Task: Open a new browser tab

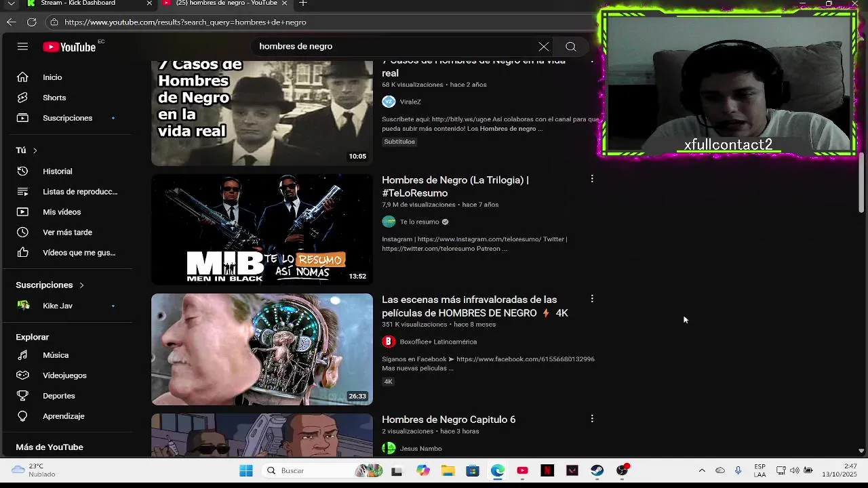Action: pos(303,3)
